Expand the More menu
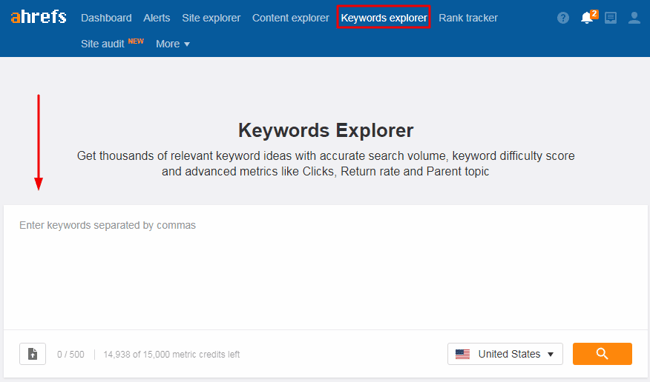 (x=173, y=44)
